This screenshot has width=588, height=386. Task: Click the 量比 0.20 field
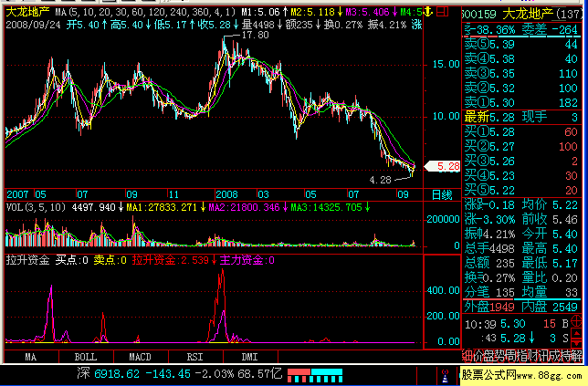550,277
